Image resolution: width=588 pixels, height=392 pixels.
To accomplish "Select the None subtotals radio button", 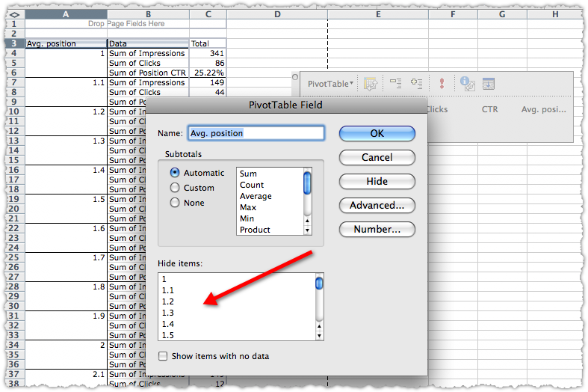I will (x=175, y=203).
